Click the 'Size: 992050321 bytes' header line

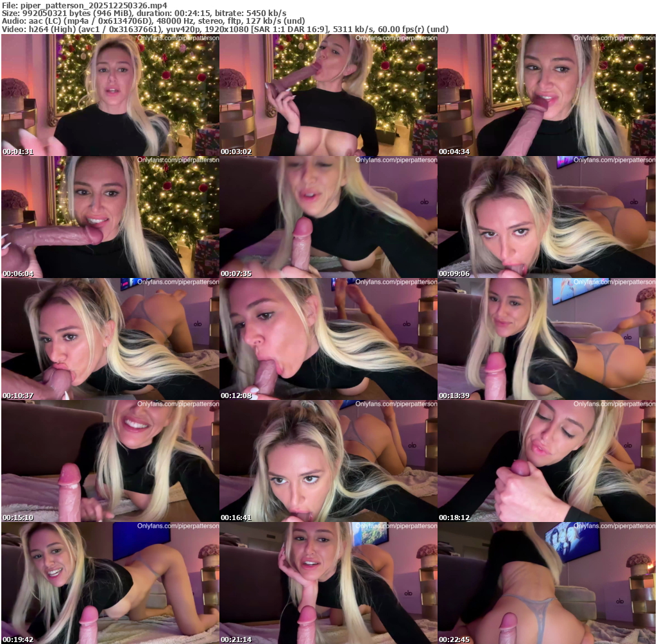(144, 13)
